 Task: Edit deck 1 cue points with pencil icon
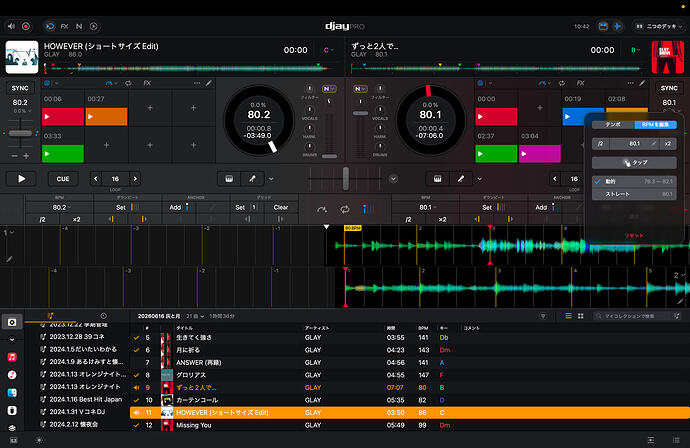209,83
